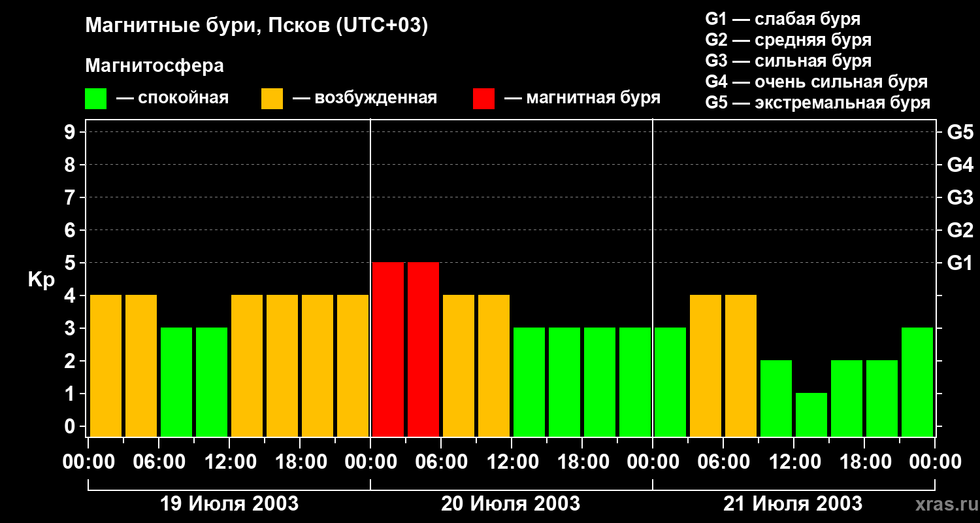Click the lowest green bar, Kp 1, on 21 Июля
Viewport: 980px width, 523px height.
[811, 414]
